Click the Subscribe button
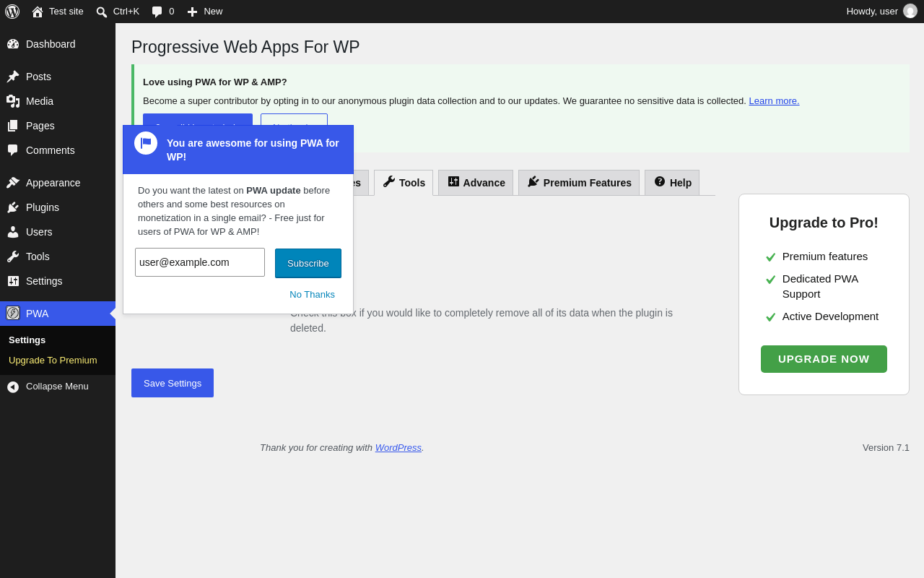 (x=308, y=263)
